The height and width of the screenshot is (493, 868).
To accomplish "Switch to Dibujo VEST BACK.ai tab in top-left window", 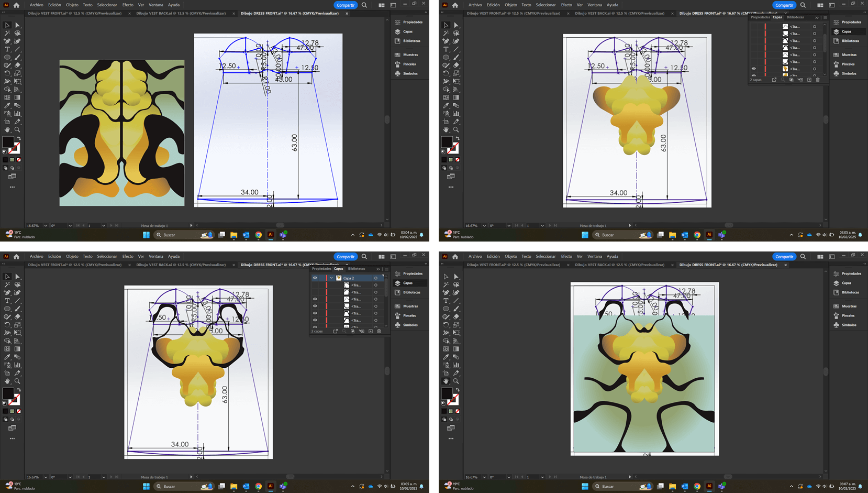I will pyautogui.click(x=181, y=14).
